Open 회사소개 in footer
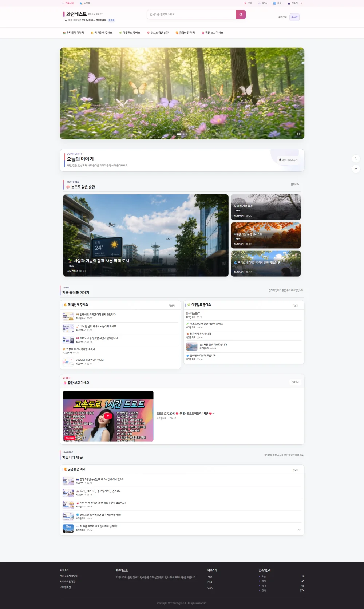 (64, 570)
